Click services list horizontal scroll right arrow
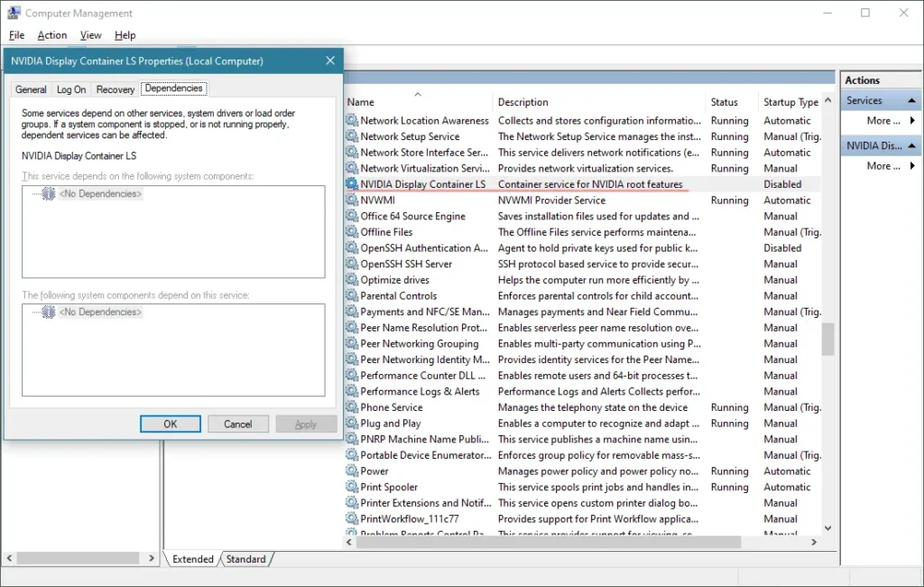Viewport: 924px width, 587px height. pos(814,542)
